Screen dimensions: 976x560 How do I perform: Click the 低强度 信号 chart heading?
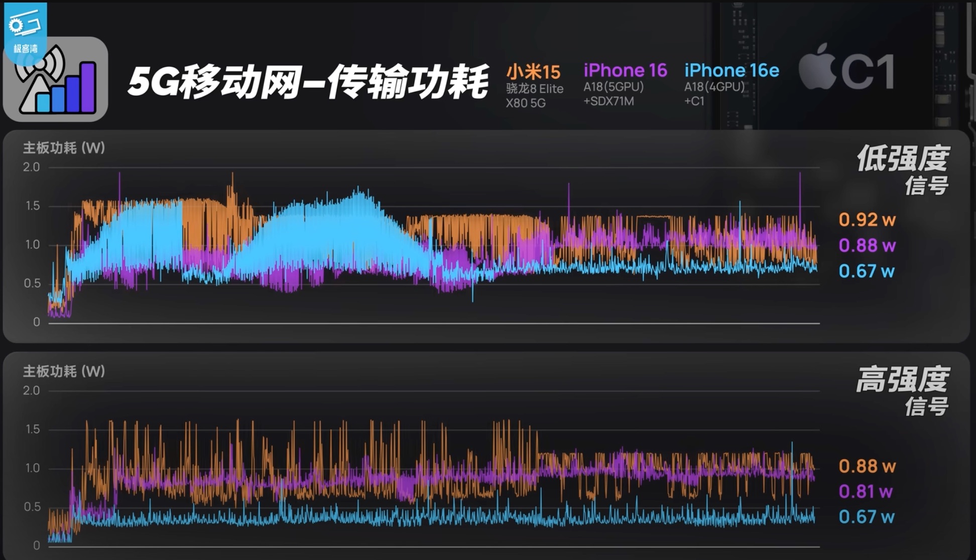(903, 170)
